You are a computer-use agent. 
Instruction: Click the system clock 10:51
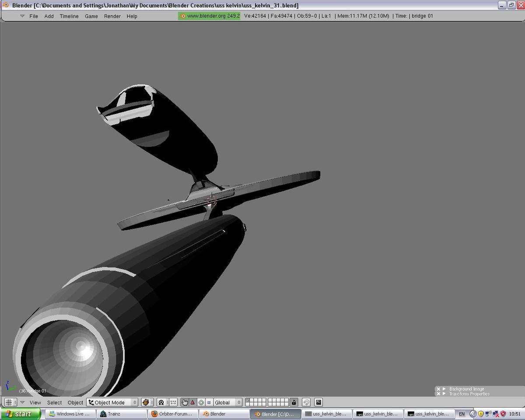515,413
